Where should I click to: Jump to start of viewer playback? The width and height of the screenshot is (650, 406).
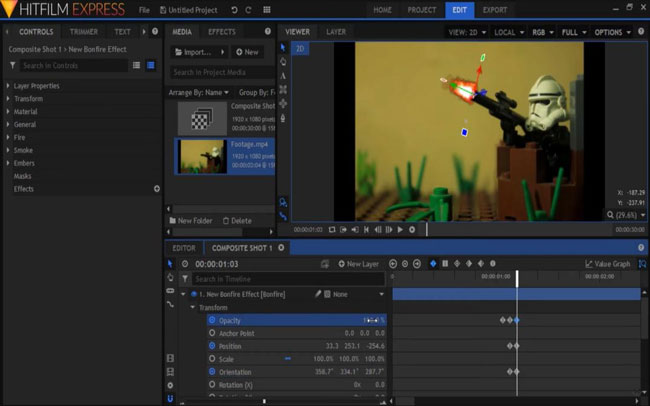pos(366,229)
